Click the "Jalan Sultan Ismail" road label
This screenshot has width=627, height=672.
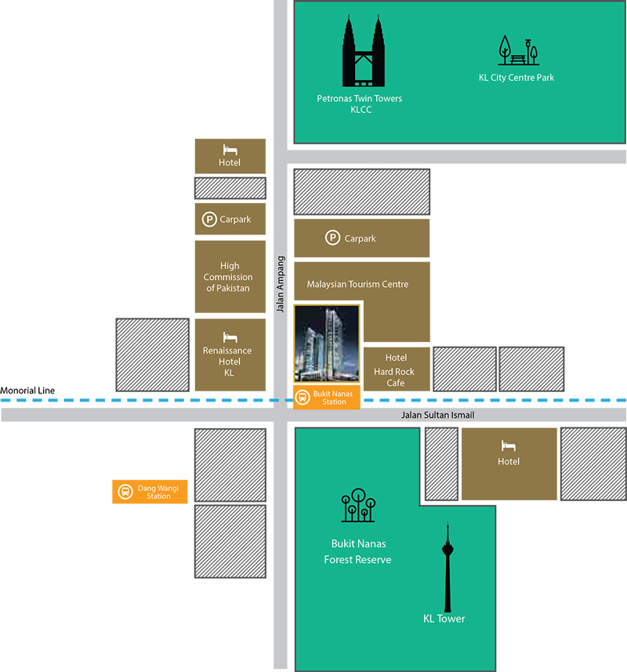[437, 415]
